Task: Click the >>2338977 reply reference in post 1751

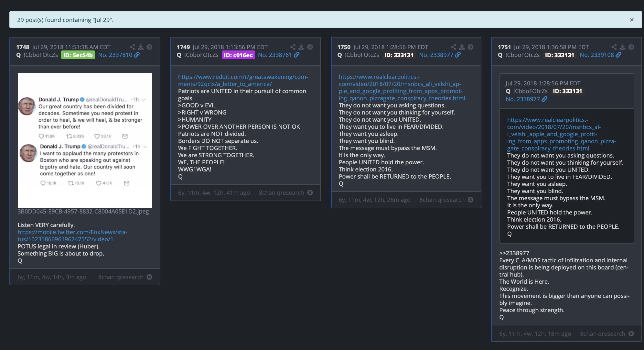Action: 514,253
